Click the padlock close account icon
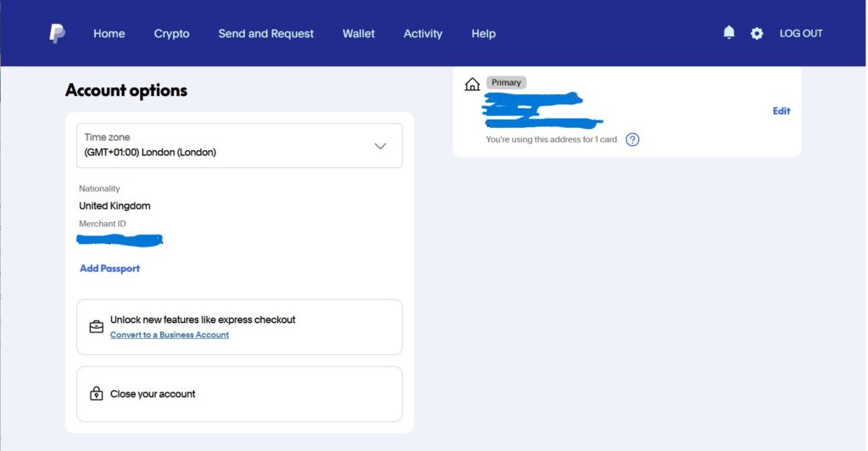 tap(97, 393)
